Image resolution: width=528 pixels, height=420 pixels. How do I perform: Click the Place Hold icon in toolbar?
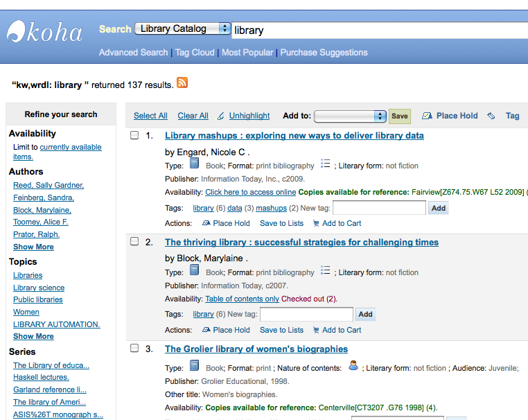pos(427,116)
